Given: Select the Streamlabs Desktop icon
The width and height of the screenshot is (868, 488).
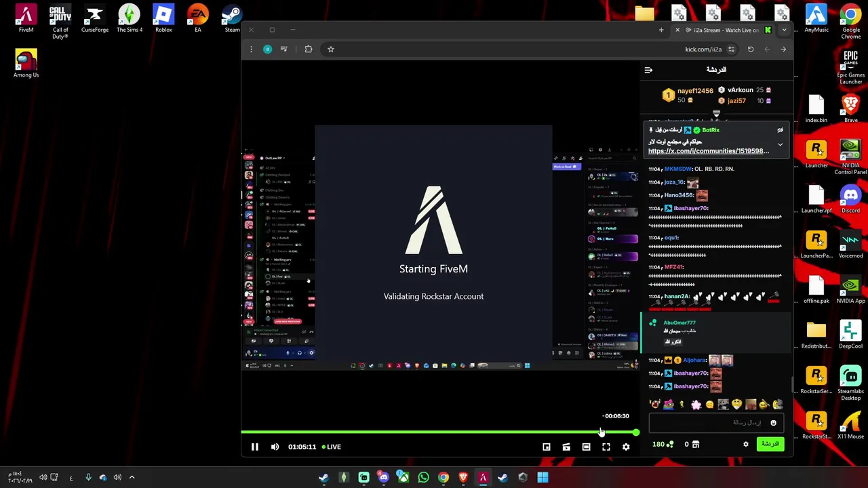Looking at the screenshot, I should coord(850,384).
